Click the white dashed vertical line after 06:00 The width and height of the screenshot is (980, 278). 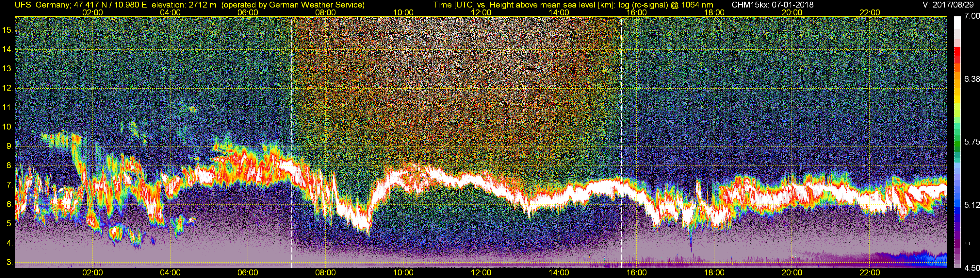[292, 142]
